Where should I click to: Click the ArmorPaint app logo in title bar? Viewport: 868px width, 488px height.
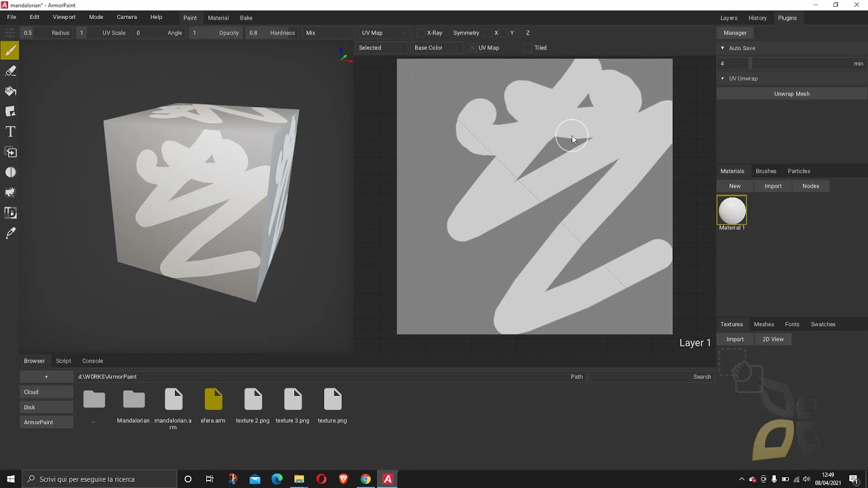point(5,5)
